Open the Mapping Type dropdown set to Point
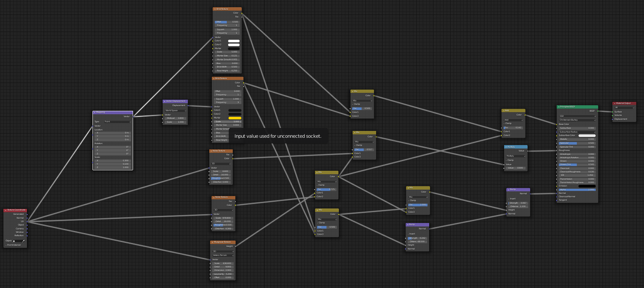 click(118, 121)
